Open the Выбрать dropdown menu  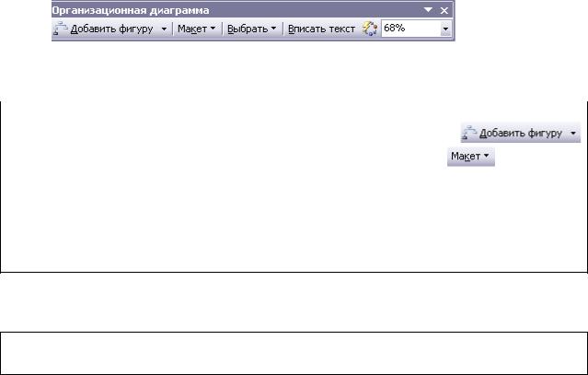251,29
